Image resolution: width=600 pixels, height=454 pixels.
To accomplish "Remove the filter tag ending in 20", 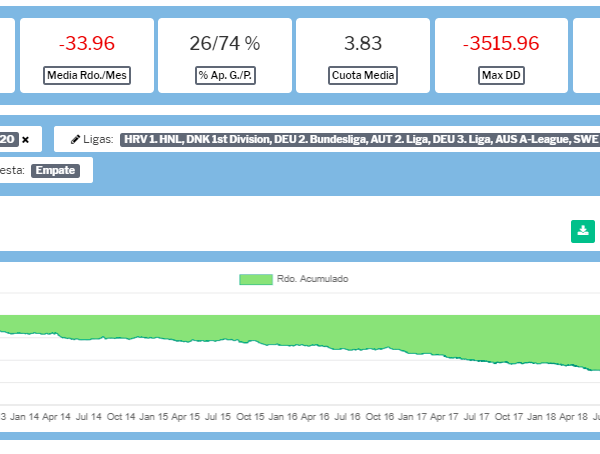I will [x=25, y=140].
